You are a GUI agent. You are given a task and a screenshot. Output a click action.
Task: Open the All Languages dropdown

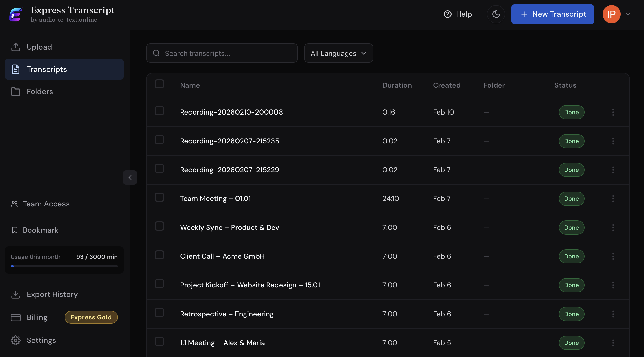tap(338, 53)
